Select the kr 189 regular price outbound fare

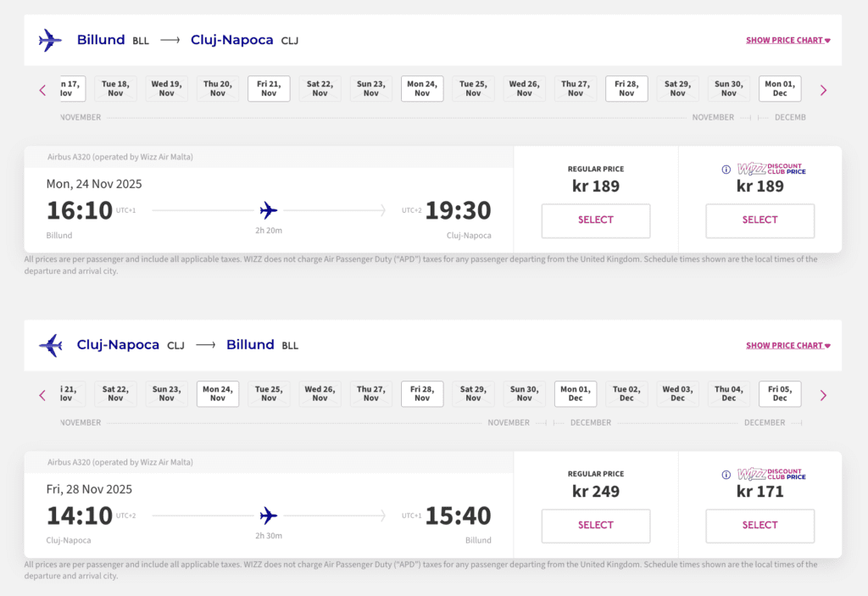coord(596,220)
